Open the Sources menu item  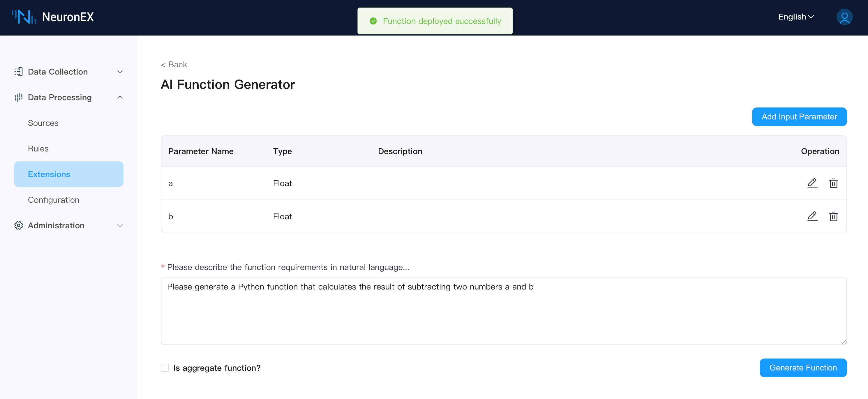43,123
